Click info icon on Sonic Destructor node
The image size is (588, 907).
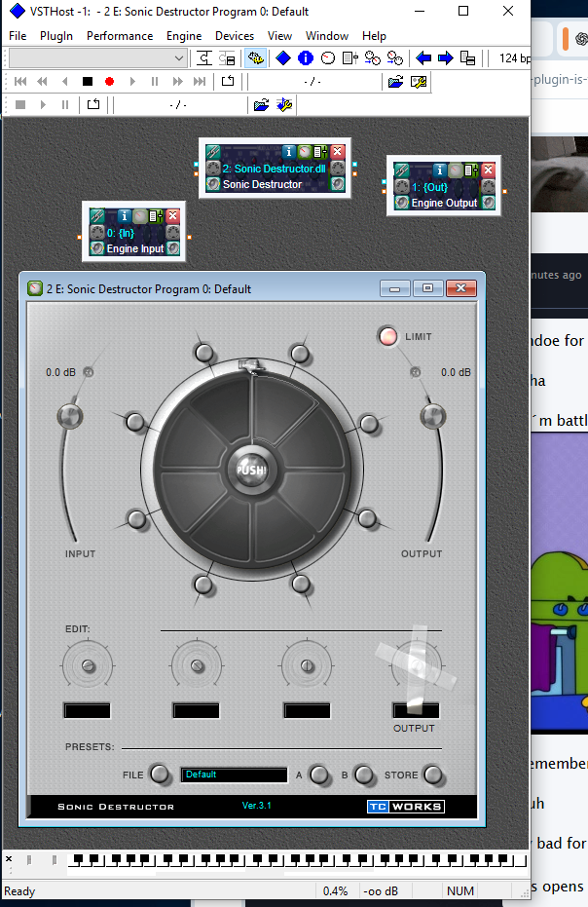(288, 152)
